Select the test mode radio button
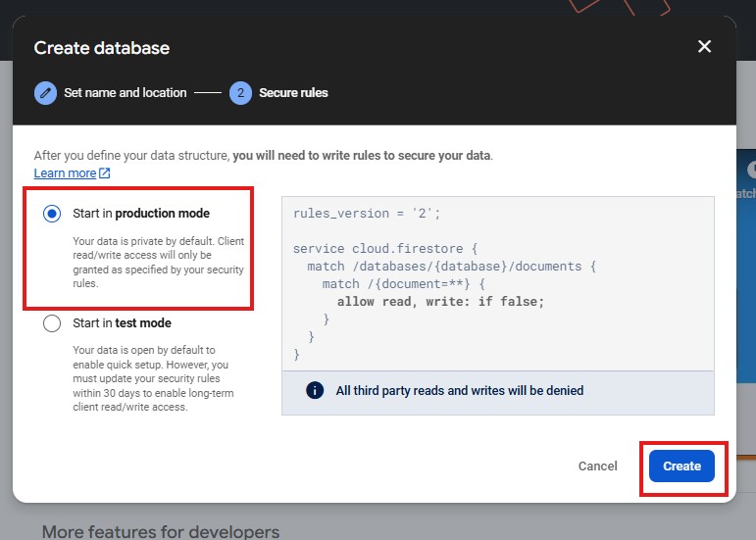 [52, 323]
